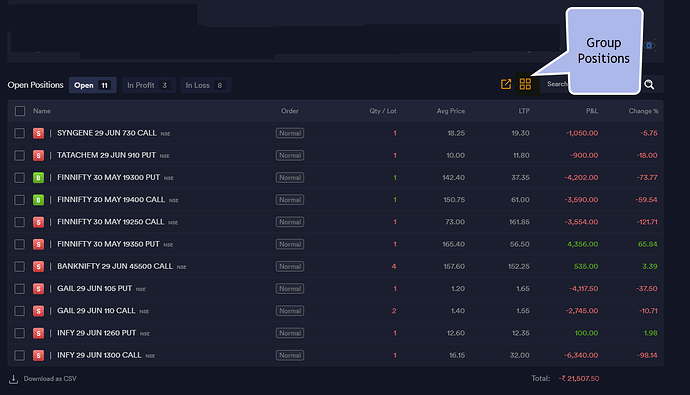This screenshot has height=395, width=690.
Task: Click the Download as CSV icon
Action: click(14, 379)
